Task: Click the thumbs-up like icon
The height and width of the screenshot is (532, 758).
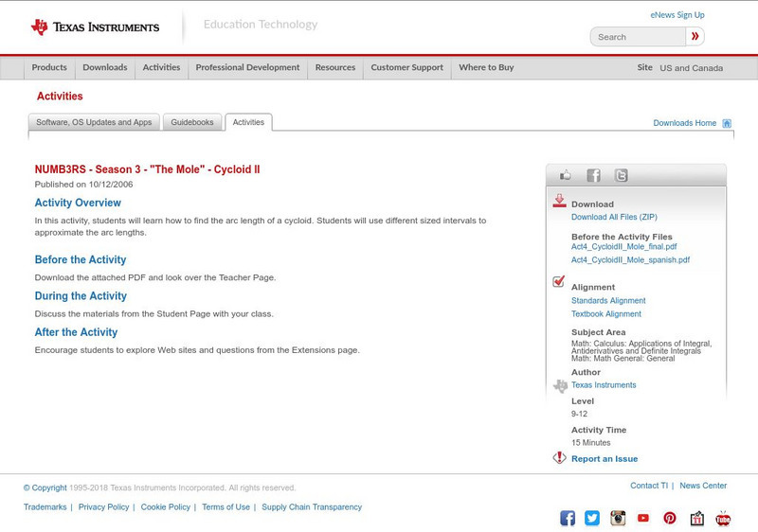Action: pyautogui.click(x=565, y=175)
